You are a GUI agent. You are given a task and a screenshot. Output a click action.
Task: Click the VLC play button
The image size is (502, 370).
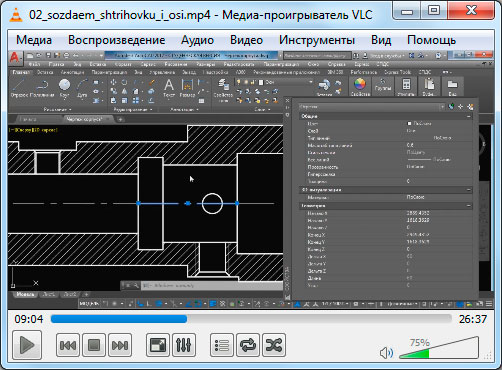click(27, 345)
